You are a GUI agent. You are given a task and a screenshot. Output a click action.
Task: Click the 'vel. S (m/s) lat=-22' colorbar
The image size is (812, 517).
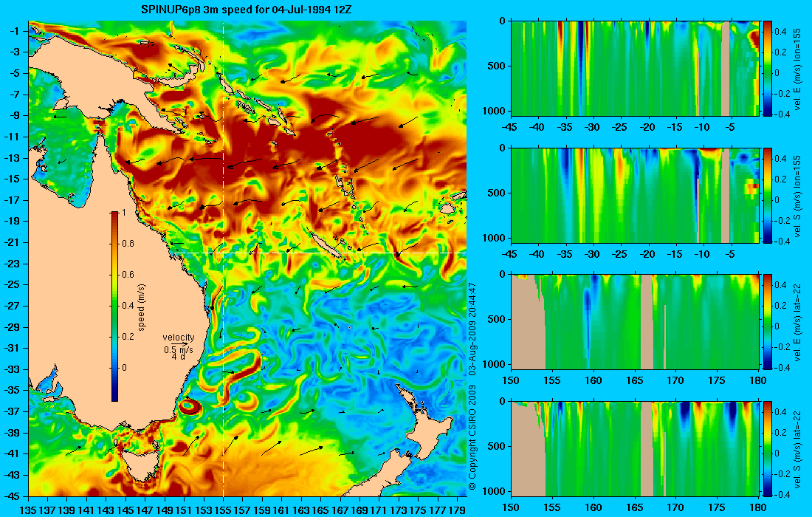[x=768, y=448]
